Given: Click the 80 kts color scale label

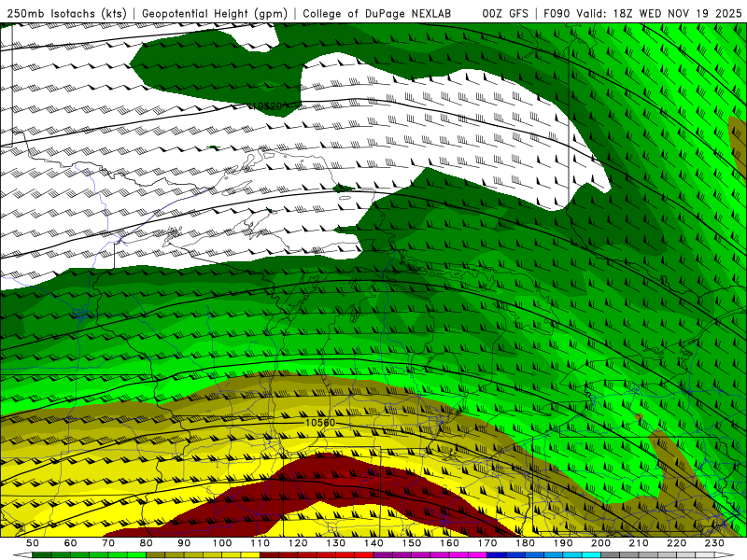Looking at the screenshot, I should coord(147,543).
